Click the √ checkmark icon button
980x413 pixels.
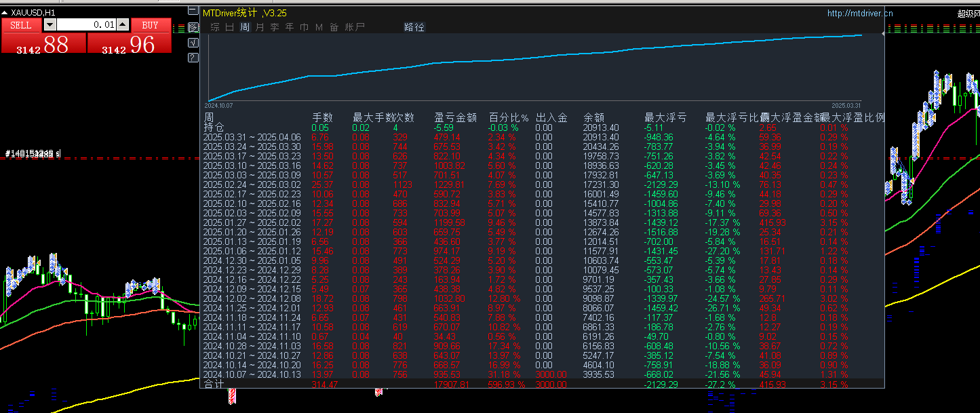(x=193, y=43)
